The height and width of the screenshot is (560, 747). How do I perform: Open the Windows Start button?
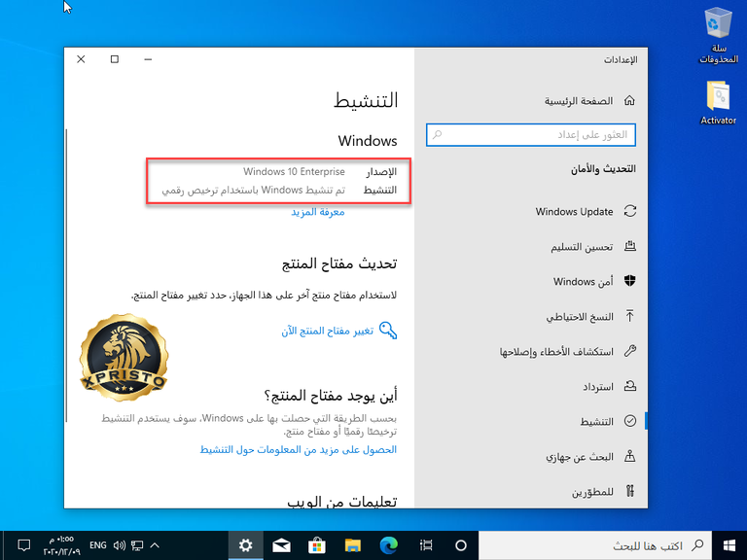729,545
